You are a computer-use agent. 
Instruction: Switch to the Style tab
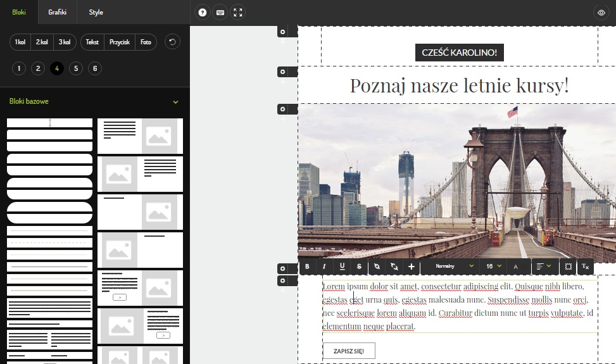point(96,12)
